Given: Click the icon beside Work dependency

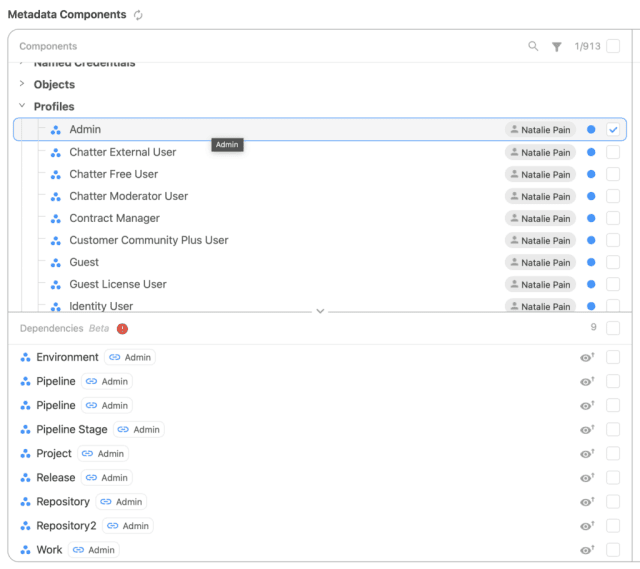Looking at the screenshot, I should click(25, 550).
